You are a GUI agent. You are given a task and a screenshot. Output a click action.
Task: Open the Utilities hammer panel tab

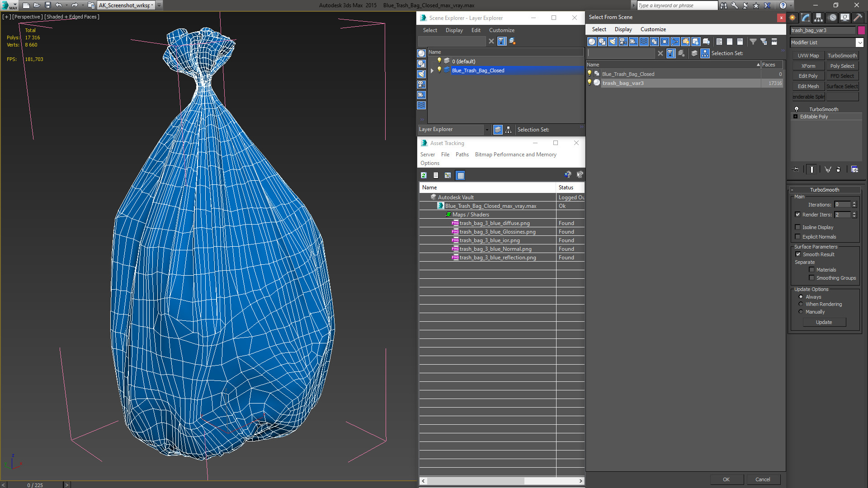858,18
